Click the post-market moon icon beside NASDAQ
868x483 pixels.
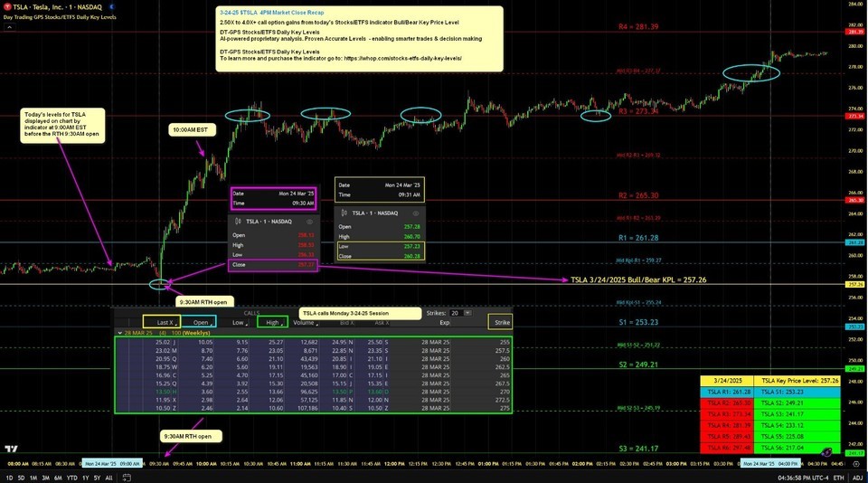tap(112, 7)
